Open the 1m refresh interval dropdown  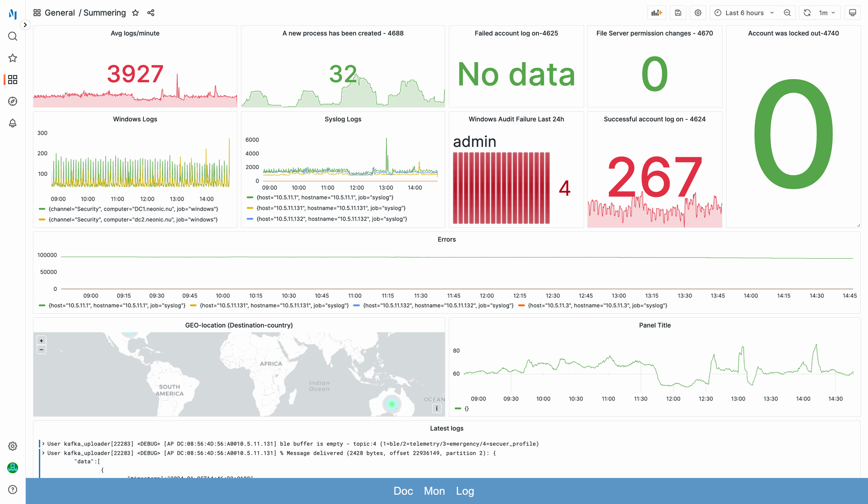(827, 13)
